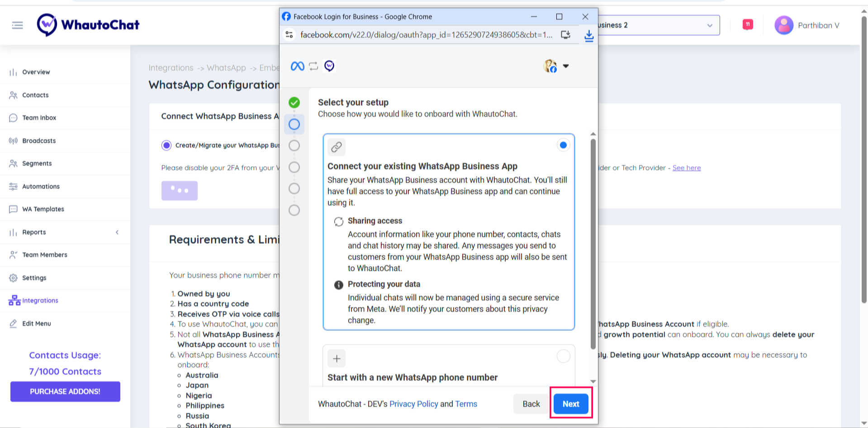Open the business selector dropdown in header
868x428 pixels.
click(x=658, y=25)
